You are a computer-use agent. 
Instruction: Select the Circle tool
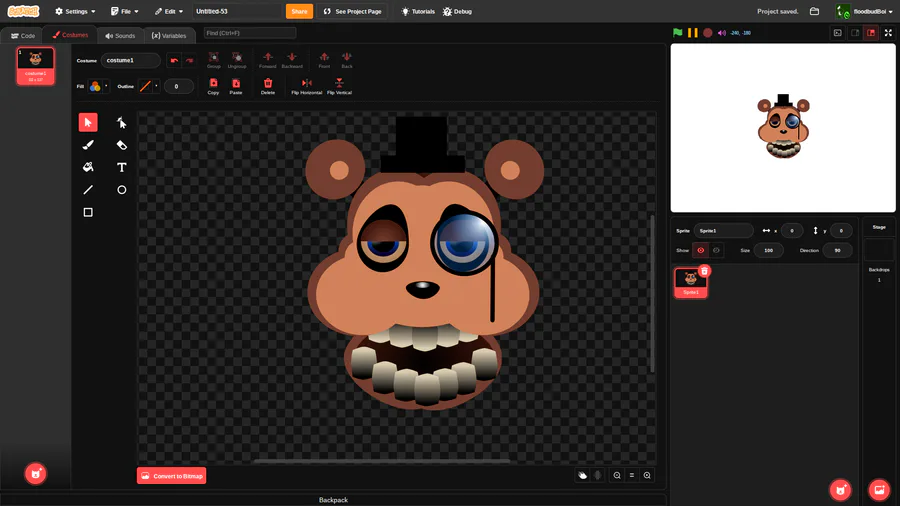tap(121, 190)
